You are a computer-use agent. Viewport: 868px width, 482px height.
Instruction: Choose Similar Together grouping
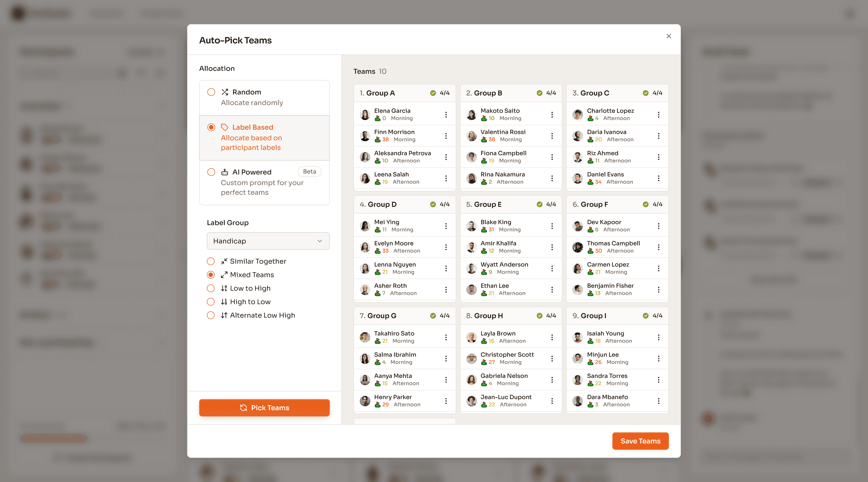[210, 261]
